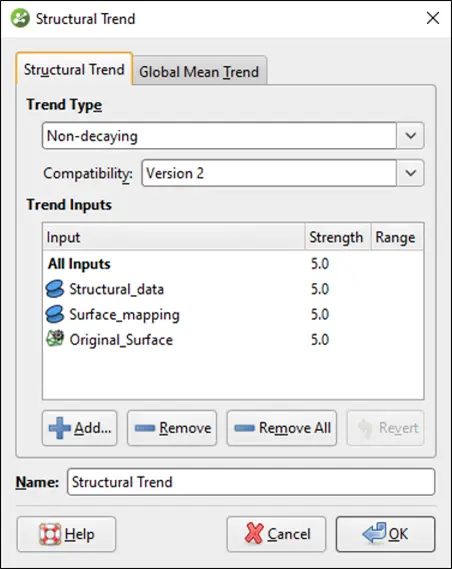Select the Structural Trend tab

pyautogui.click(x=74, y=69)
